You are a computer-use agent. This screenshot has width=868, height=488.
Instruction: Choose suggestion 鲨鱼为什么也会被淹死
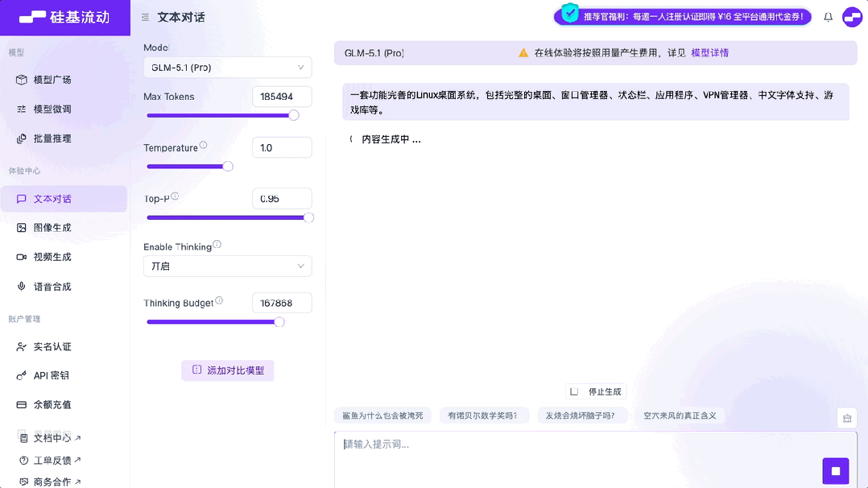(382, 416)
